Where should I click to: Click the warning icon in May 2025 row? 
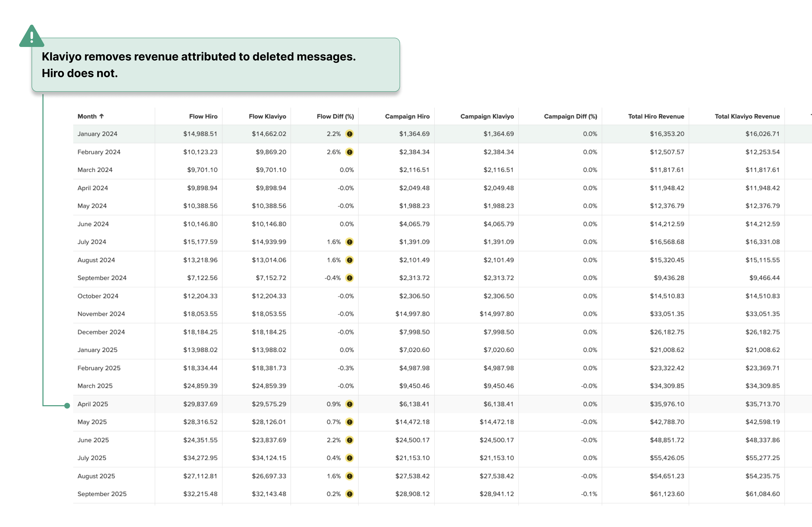click(x=349, y=422)
